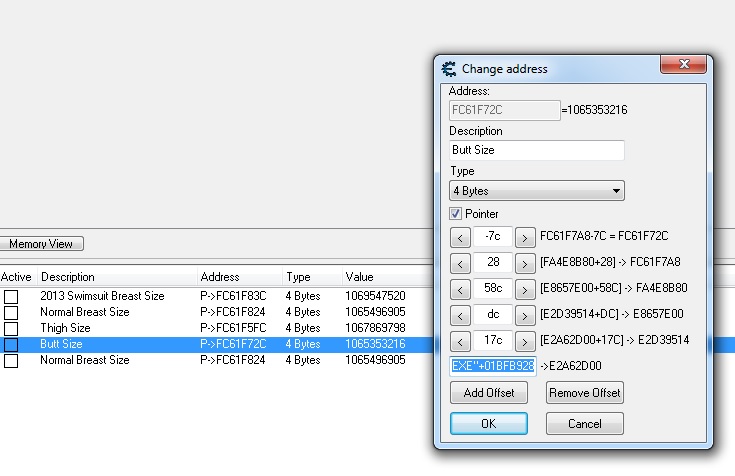Close the Change address dialog
Screen dimensions: 735x476
pos(684,67)
